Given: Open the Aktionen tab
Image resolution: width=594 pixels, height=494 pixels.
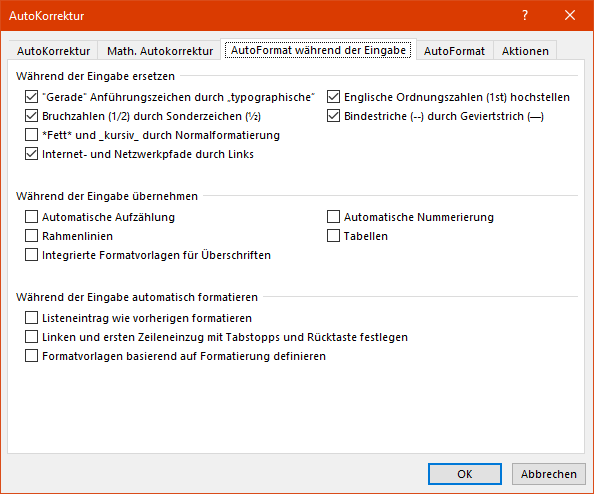Looking at the screenshot, I should coord(525,51).
